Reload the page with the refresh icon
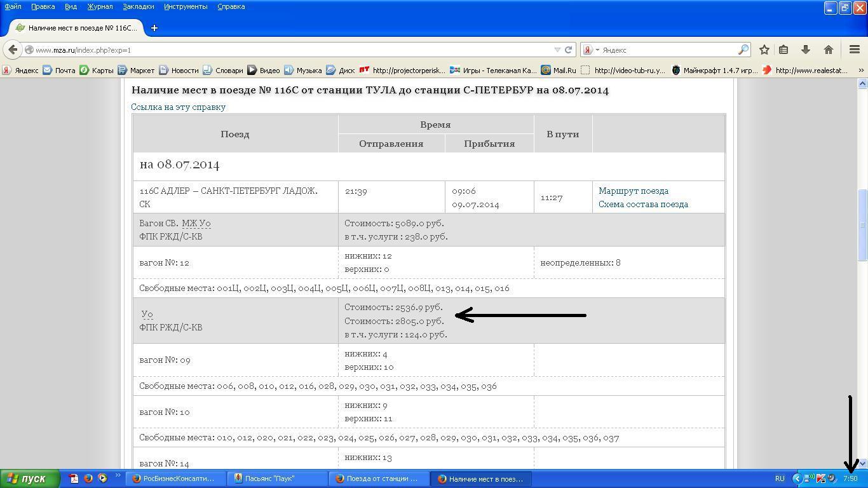 point(569,50)
